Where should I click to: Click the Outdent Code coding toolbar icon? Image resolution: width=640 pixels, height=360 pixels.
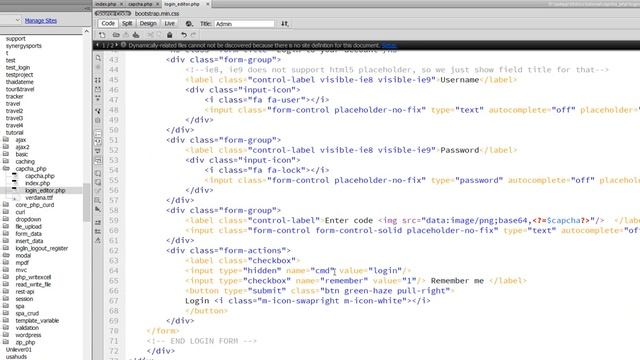[x=98, y=231]
